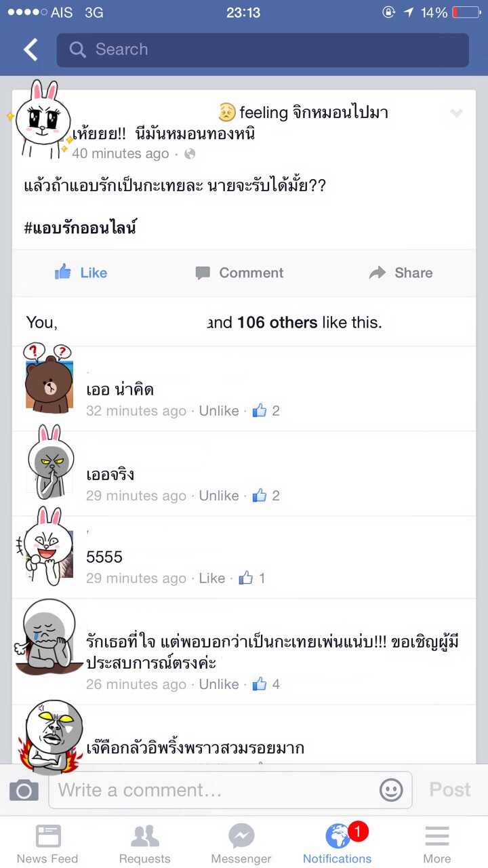The image size is (488, 868).
Task: Tap the back arrow icon
Action: click(x=30, y=50)
